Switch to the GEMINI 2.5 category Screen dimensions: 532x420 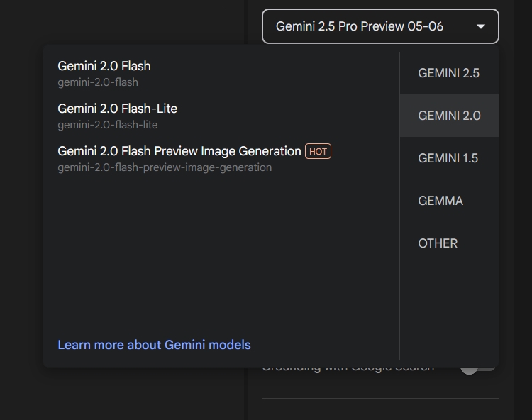tap(449, 73)
